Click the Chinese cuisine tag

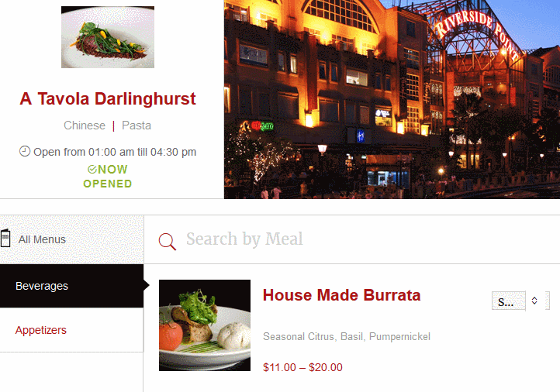(x=85, y=126)
